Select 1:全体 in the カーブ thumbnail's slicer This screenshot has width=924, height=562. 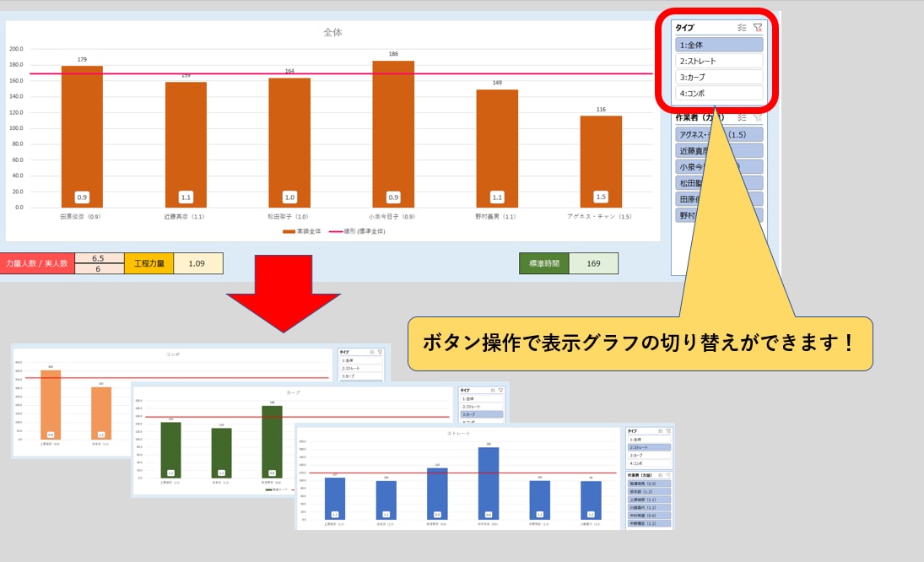[482, 399]
